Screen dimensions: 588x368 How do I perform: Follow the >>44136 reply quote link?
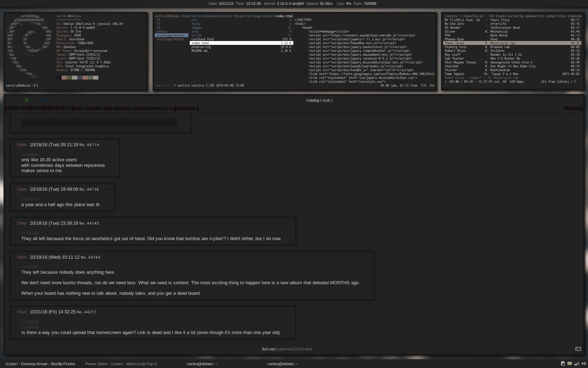30,233
